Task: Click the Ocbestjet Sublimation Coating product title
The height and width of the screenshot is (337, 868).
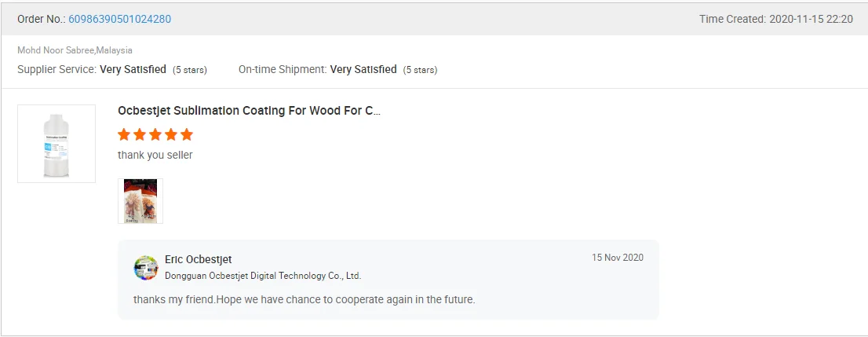Action: coord(249,111)
